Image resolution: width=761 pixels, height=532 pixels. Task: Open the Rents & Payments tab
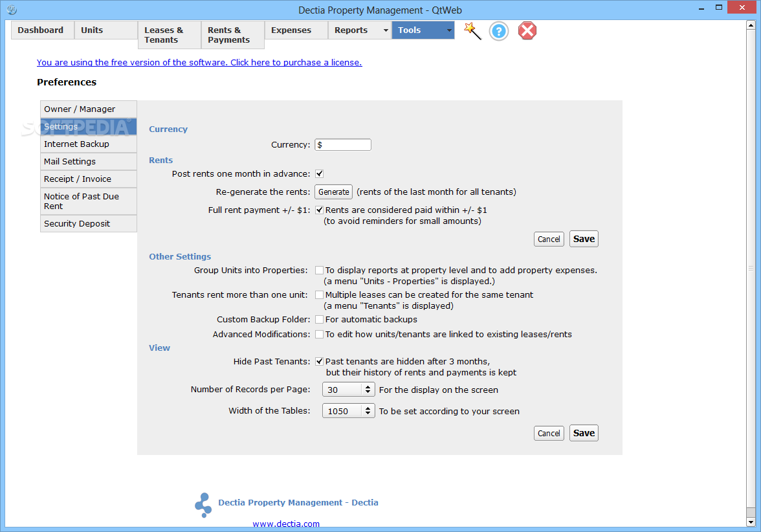[x=233, y=35]
